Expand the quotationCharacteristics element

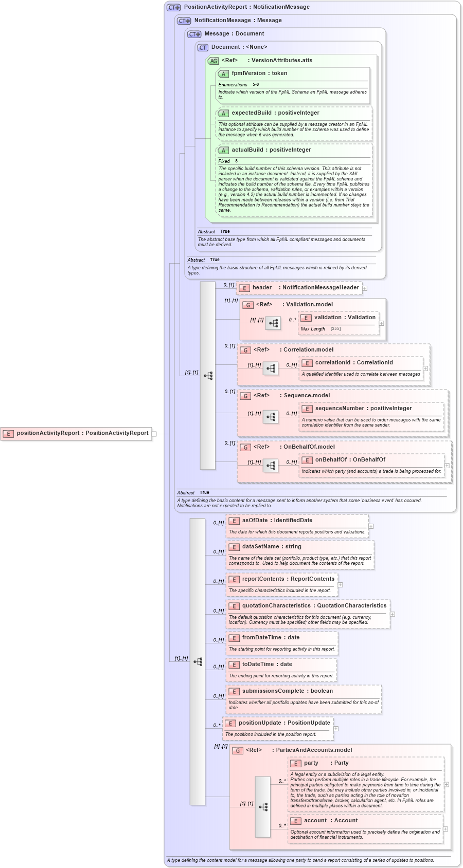[392, 614]
